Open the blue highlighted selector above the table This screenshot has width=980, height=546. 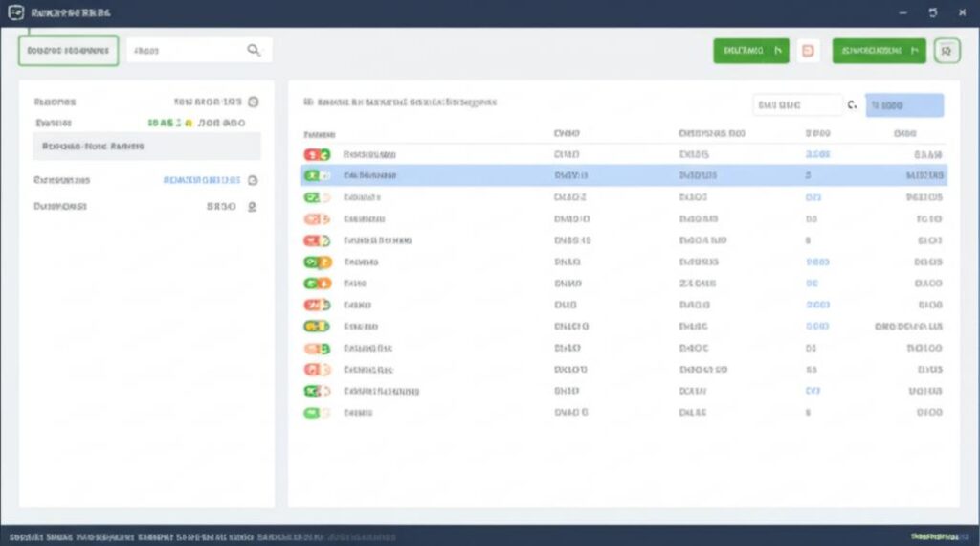903,105
